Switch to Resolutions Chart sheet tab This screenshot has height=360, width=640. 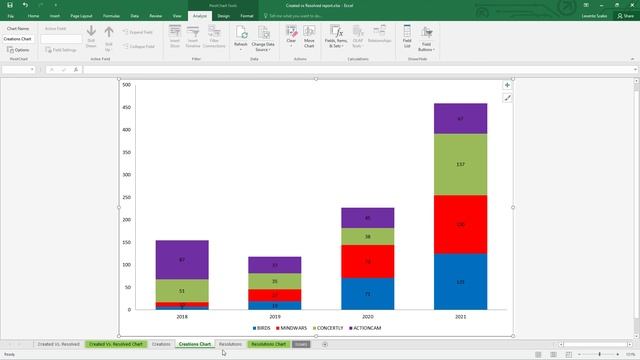tap(268, 344)
